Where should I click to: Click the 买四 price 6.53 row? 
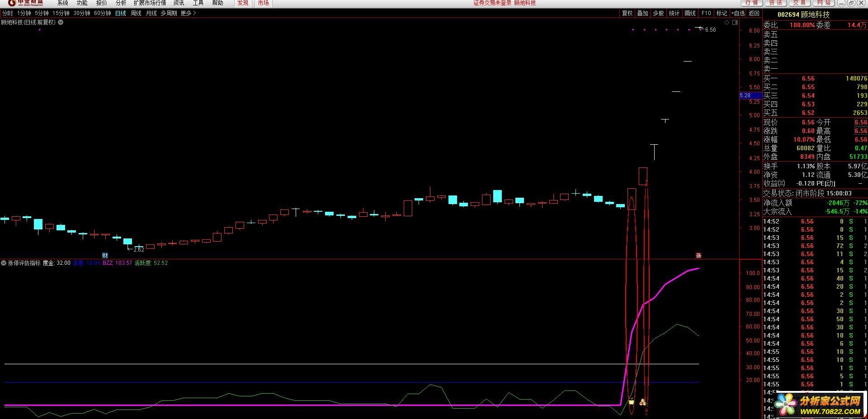point(815,104)
